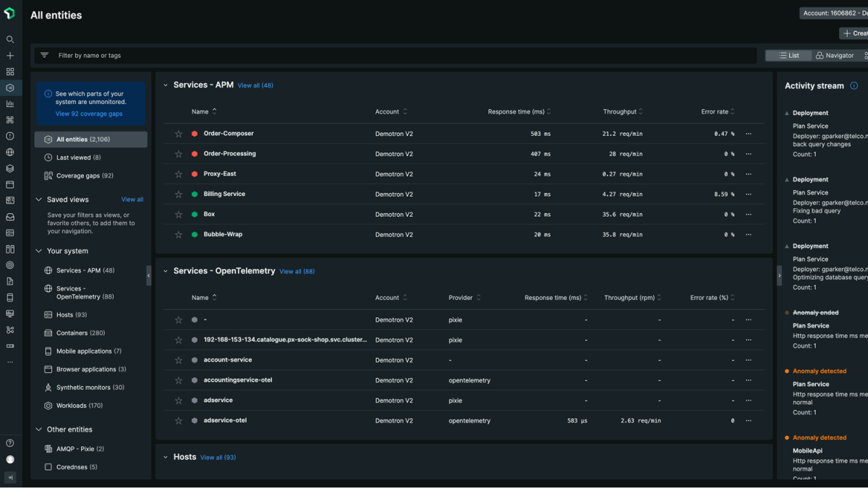
Task: Collapse the left navigation panel handle
Action: pos(149,275)
